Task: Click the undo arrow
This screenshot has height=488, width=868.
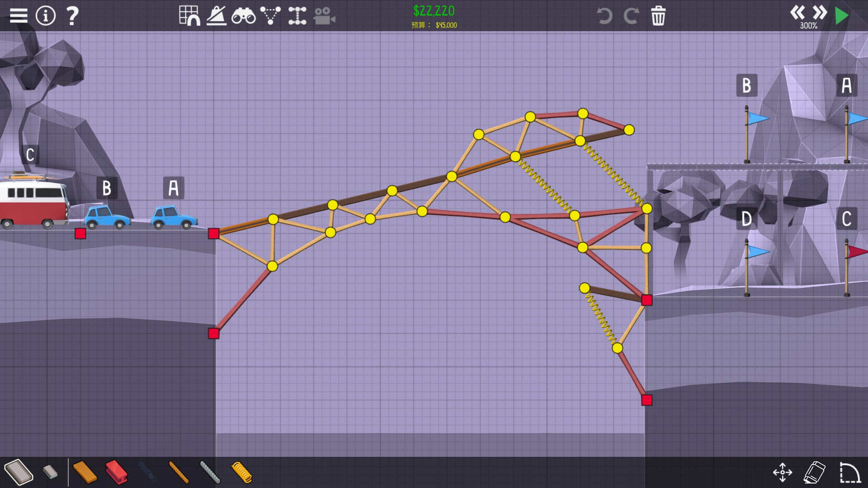Action: pos(604,16)
